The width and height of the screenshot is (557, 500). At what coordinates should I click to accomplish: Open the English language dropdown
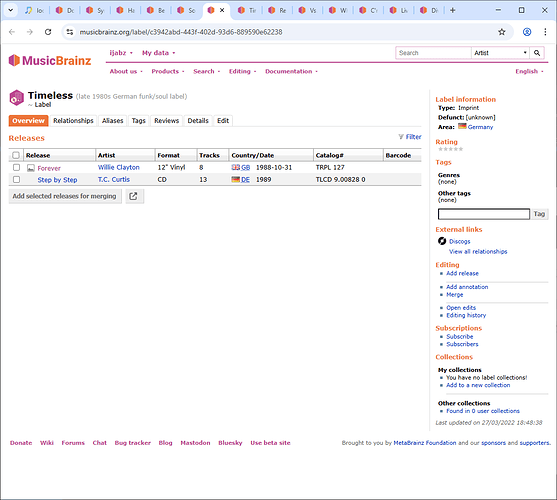point(529,71)
